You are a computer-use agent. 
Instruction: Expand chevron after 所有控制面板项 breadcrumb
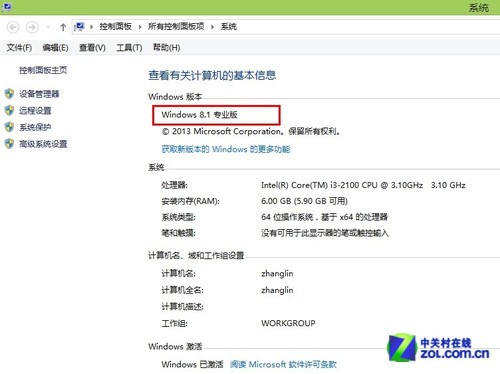tap(212, 27)
